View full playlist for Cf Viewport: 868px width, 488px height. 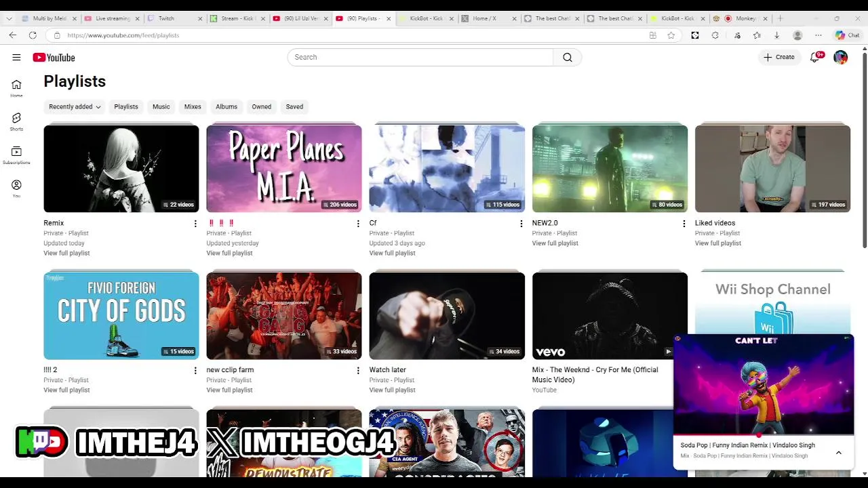pos(392,253)
